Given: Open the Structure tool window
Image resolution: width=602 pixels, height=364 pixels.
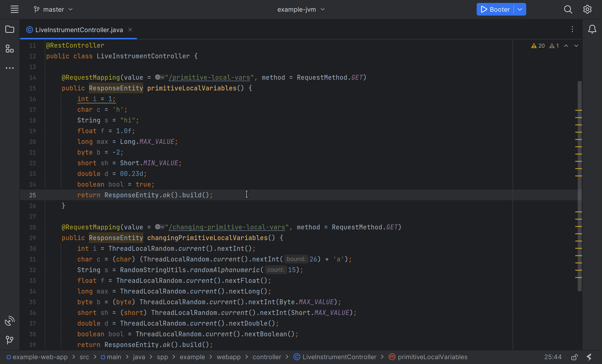Looking at the screenshot, I should point(9,49).
